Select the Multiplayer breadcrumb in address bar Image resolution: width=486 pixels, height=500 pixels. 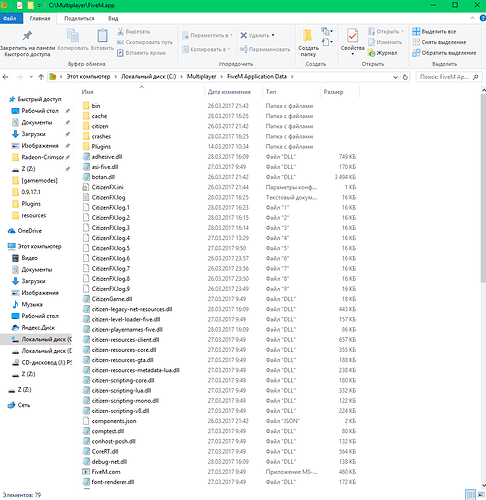(201, 77)
